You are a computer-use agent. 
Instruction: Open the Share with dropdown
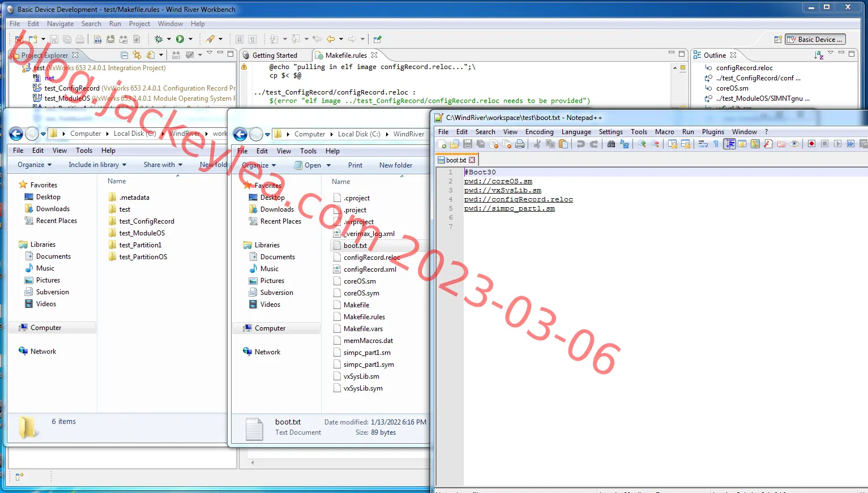click(163, 165)
